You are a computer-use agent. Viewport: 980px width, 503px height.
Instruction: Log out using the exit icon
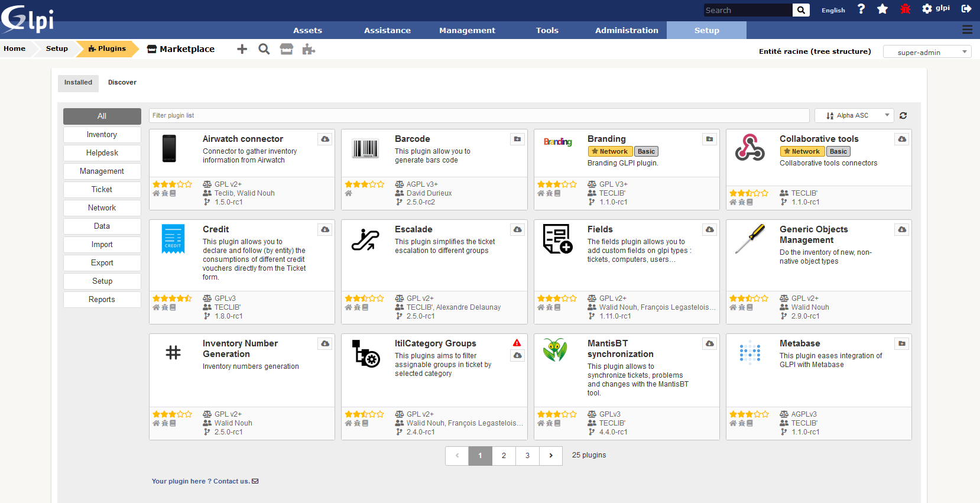[x=966, y=9]
